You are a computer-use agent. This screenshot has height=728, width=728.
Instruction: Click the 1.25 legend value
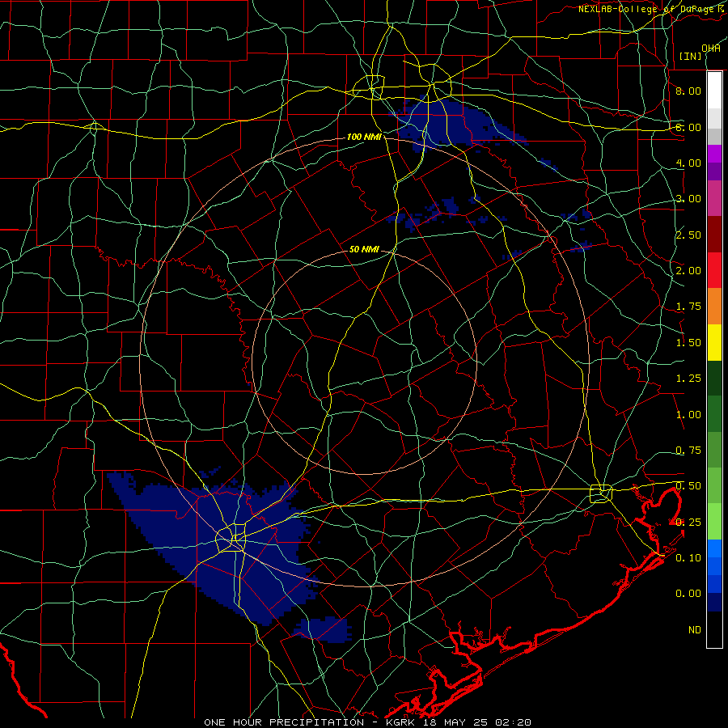pos(688,379)
